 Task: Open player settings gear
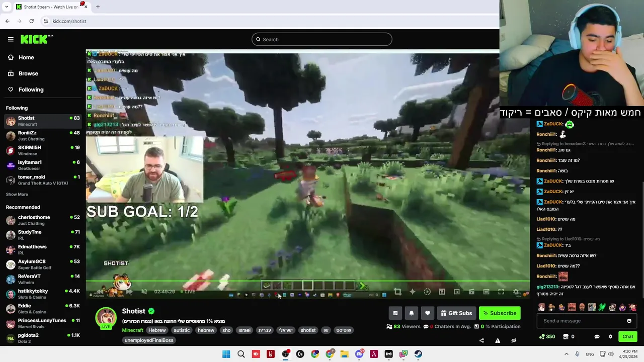coord(516,292)
